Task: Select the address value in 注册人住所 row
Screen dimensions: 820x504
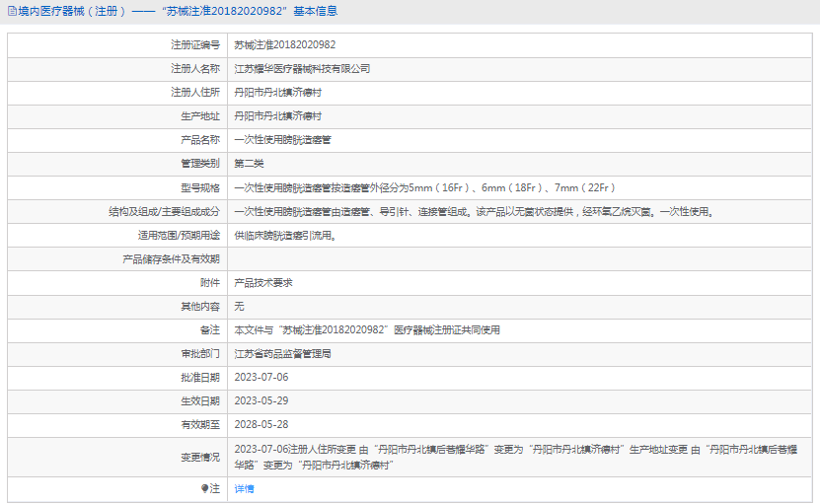Action: (x=277, y=93)
